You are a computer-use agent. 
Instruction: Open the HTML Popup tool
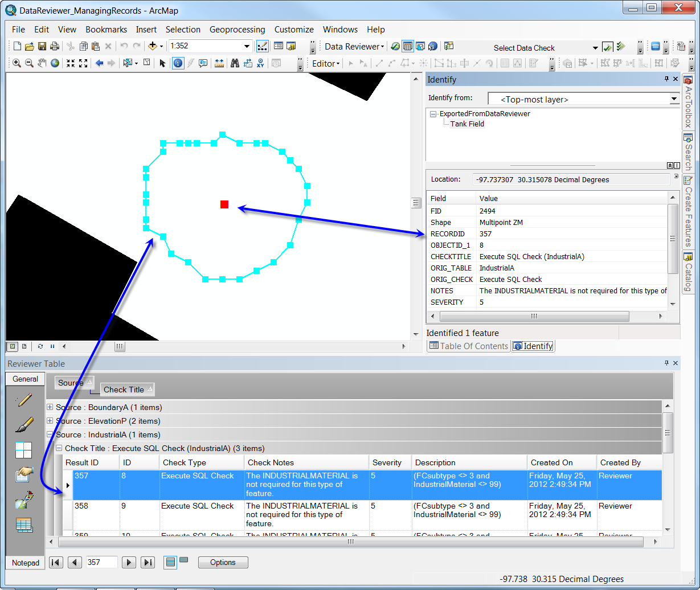click(203, 63)
